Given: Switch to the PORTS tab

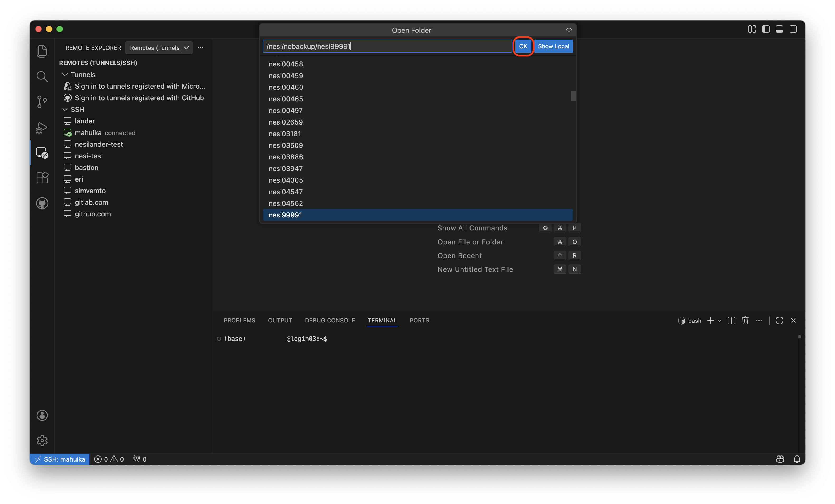Looking at the screenshot, I should 419,320.
